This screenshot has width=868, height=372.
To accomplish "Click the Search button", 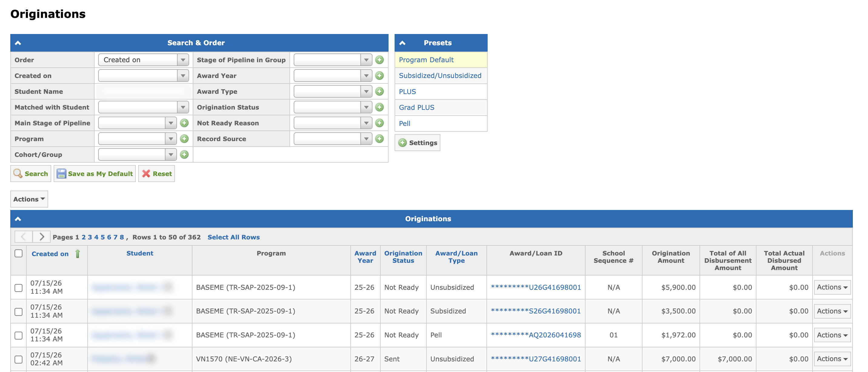I will coord(31,173).
